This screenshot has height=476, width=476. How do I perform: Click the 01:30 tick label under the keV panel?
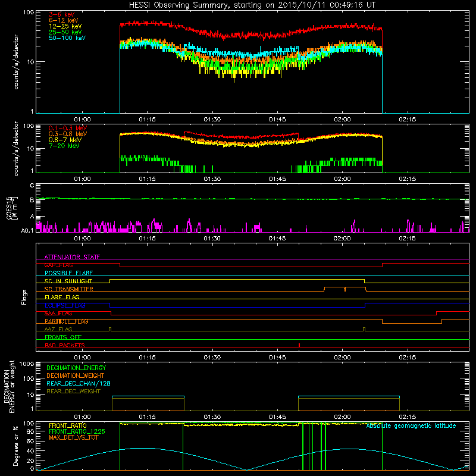[212, 120]
